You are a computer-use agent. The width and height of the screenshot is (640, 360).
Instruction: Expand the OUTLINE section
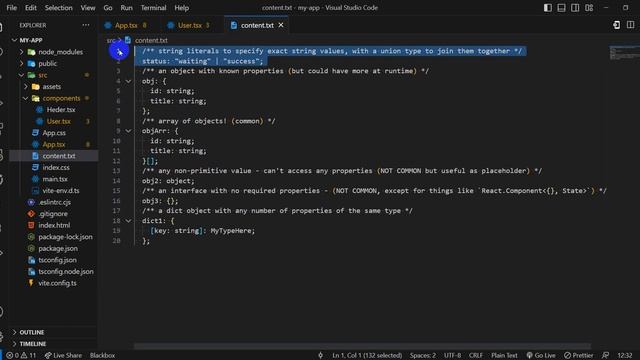pos(15,332)
